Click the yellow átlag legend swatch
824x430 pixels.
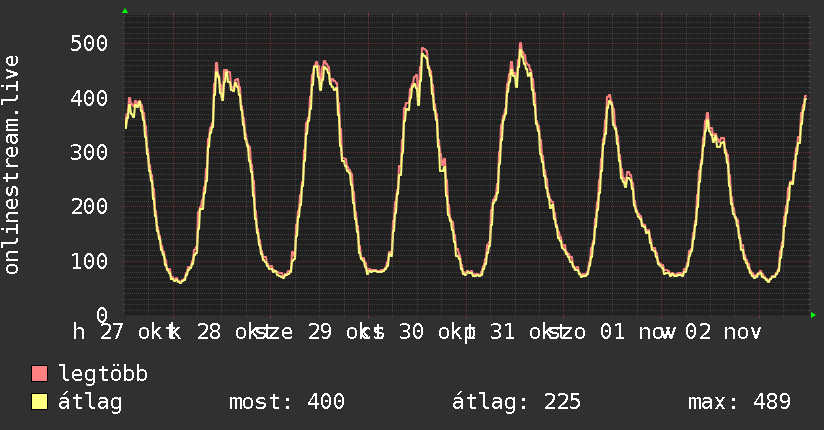39,402
